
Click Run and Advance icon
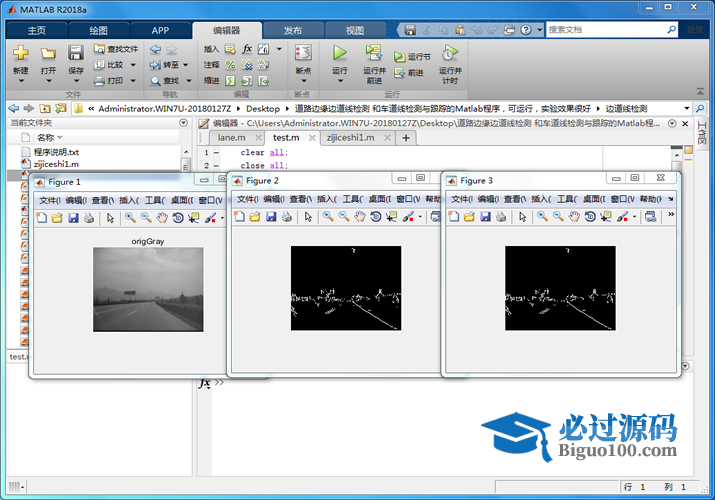click(374, 53)
